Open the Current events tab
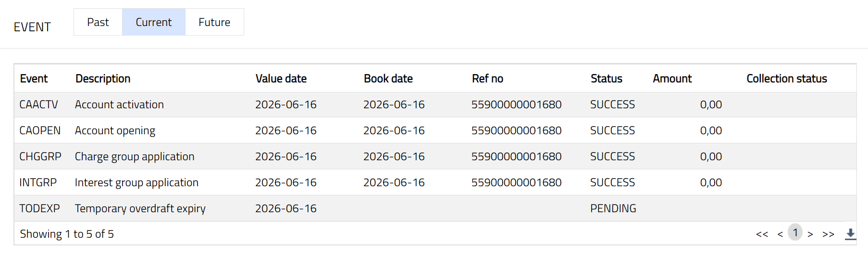The height and width of the screenshot is (256, 868). pyautogui.click(x=154, y=22)
